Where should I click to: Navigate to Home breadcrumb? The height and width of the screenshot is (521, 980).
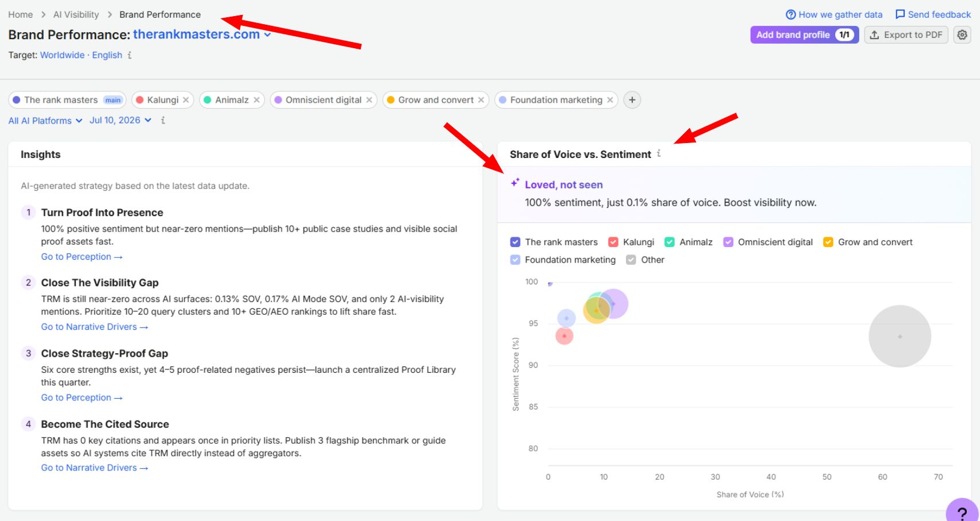coord(20,14)
